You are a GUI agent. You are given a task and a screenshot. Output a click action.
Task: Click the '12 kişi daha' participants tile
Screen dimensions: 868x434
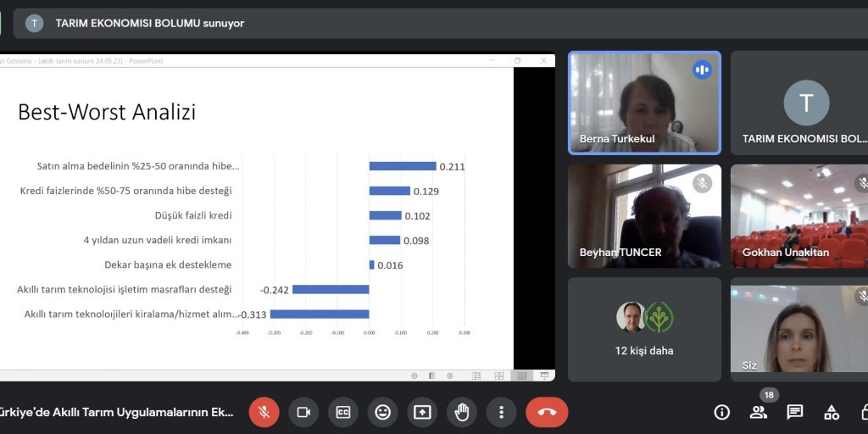tap(644, 329)
